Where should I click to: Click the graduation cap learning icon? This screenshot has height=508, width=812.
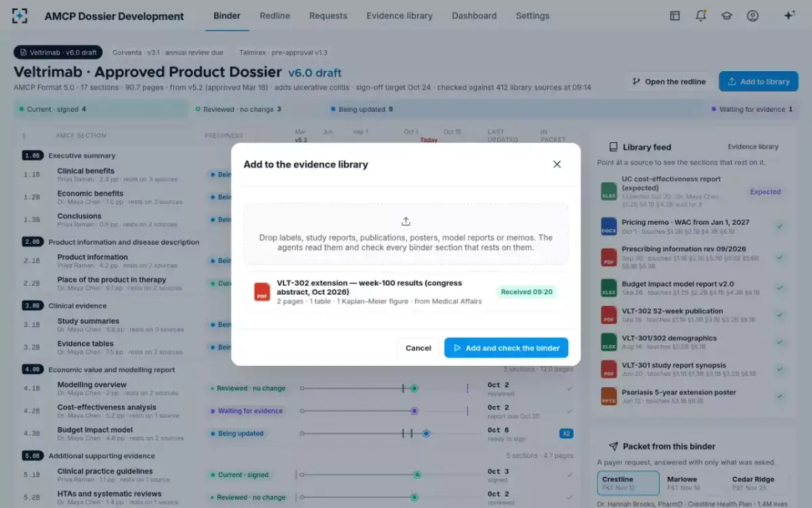pyautogui.click(x=727, y=16)
